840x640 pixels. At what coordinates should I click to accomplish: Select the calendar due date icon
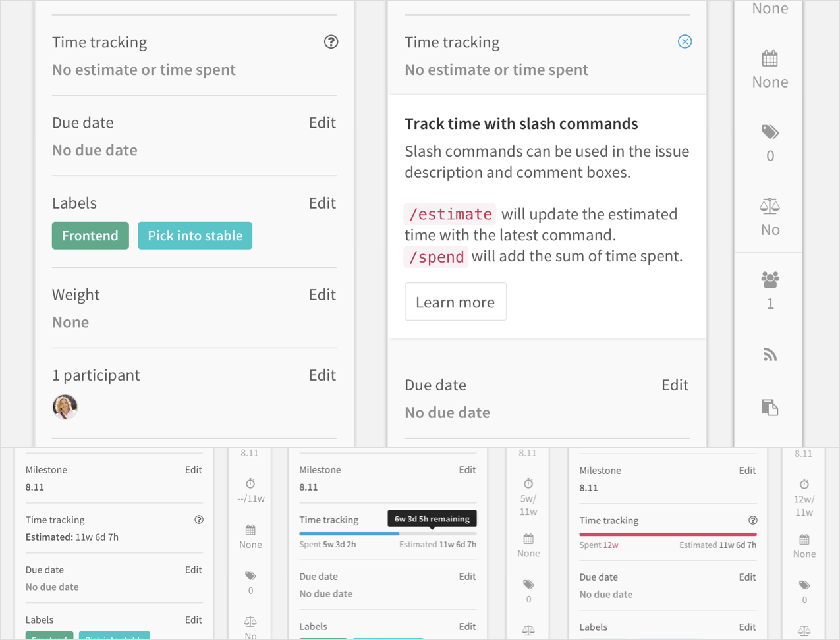(x=769, y=60)
